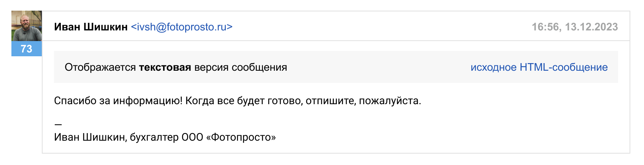Click the abbreviation ООО in signature

[x=192, y=137]
